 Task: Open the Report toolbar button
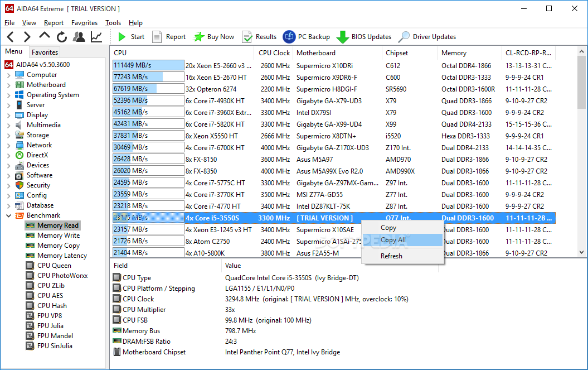coord(169,37)
